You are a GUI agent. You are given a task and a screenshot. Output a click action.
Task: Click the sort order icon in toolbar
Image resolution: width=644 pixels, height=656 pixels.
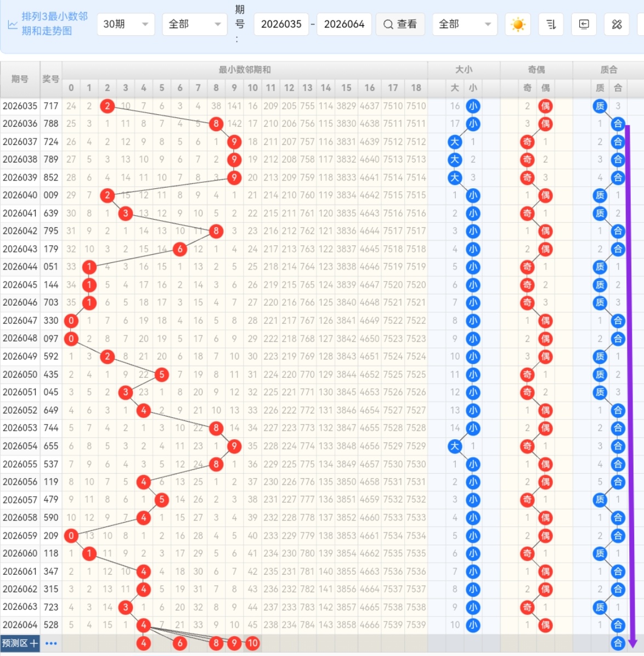pos(551,25)
